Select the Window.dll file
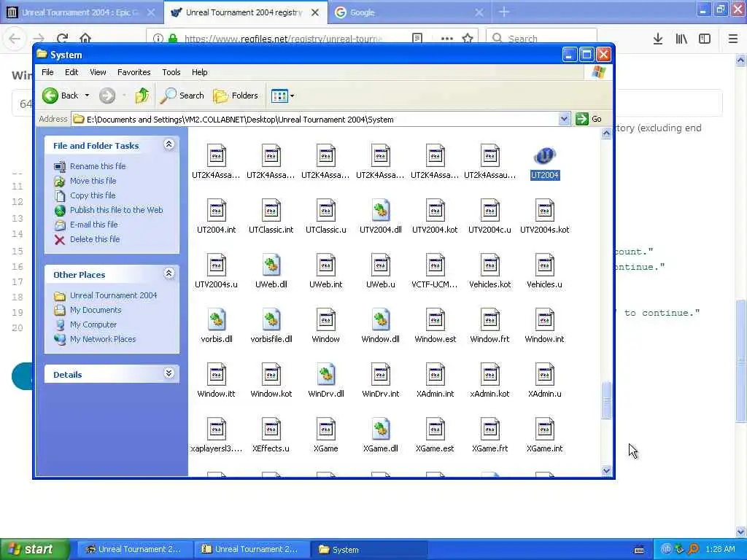The width and height of the screenshot is (747, 560). point(381,320)
